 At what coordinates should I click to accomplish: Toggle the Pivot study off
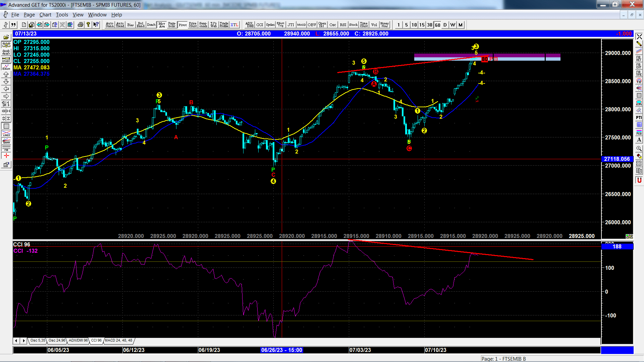pos(182,25)
